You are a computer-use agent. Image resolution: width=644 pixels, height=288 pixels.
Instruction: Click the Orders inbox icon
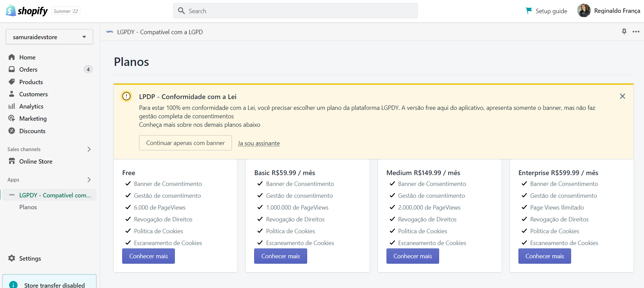[12, 69]
